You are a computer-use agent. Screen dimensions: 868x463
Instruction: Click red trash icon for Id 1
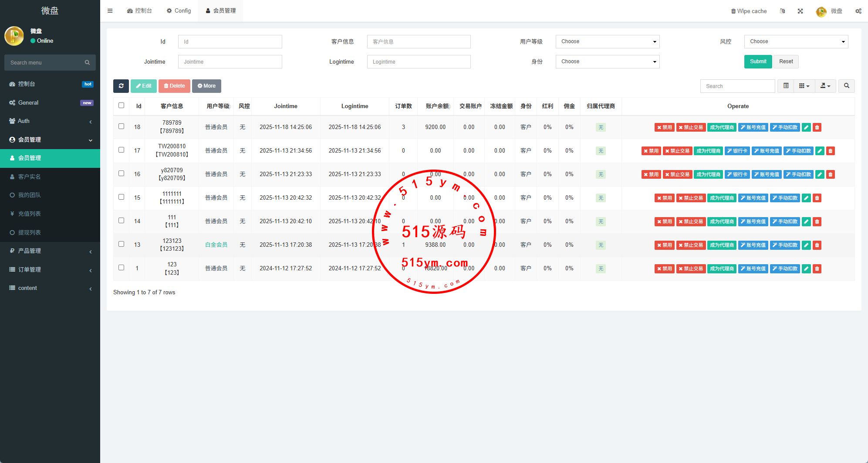pyautogui.click(x=817, y=269)
